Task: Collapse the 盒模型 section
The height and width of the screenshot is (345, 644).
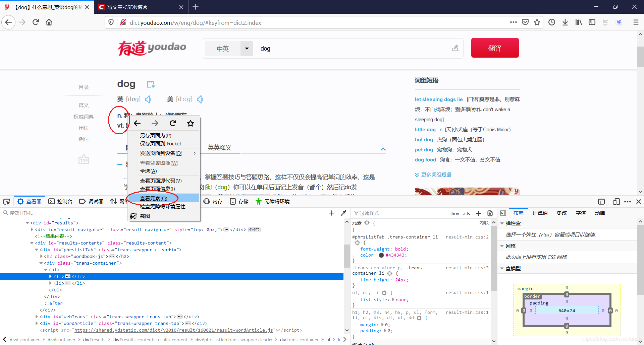Action: (502, 268)
